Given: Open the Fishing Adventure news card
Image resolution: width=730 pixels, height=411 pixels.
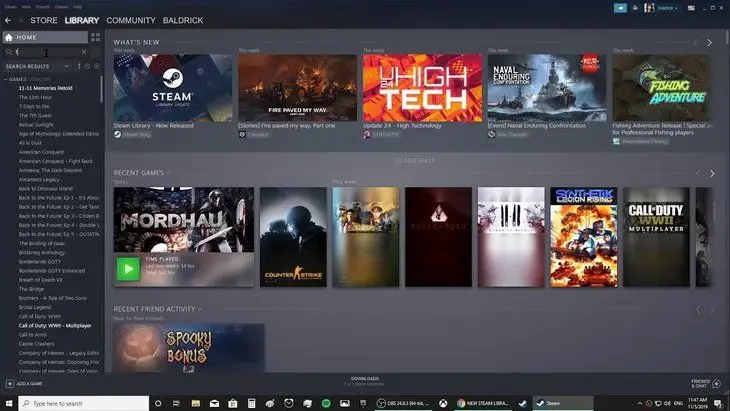Looking at the screenshot, I should (x=662, y=88).
